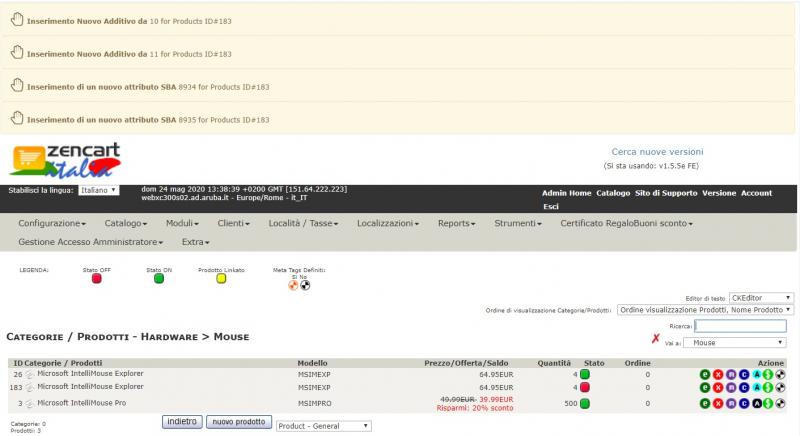Click the preview icon beside product ID 26
Screen dimensions: 800x436
point(30,374)
